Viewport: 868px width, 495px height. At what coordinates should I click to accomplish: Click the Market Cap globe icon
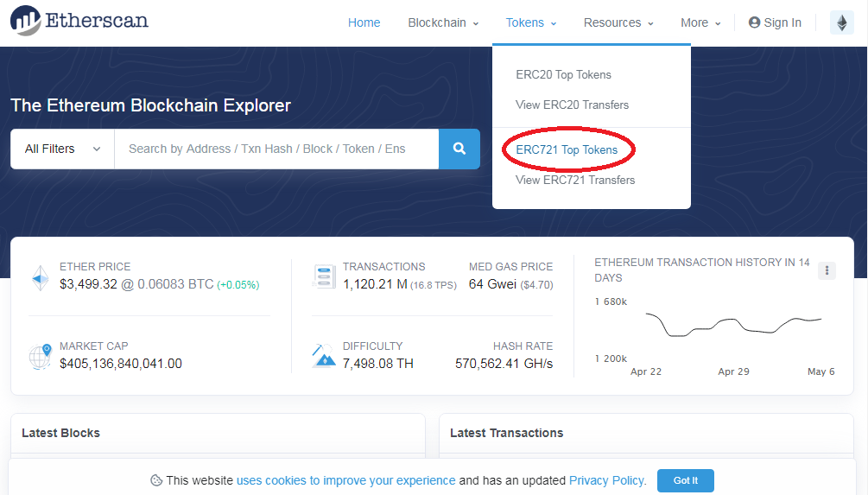point(41,356)
